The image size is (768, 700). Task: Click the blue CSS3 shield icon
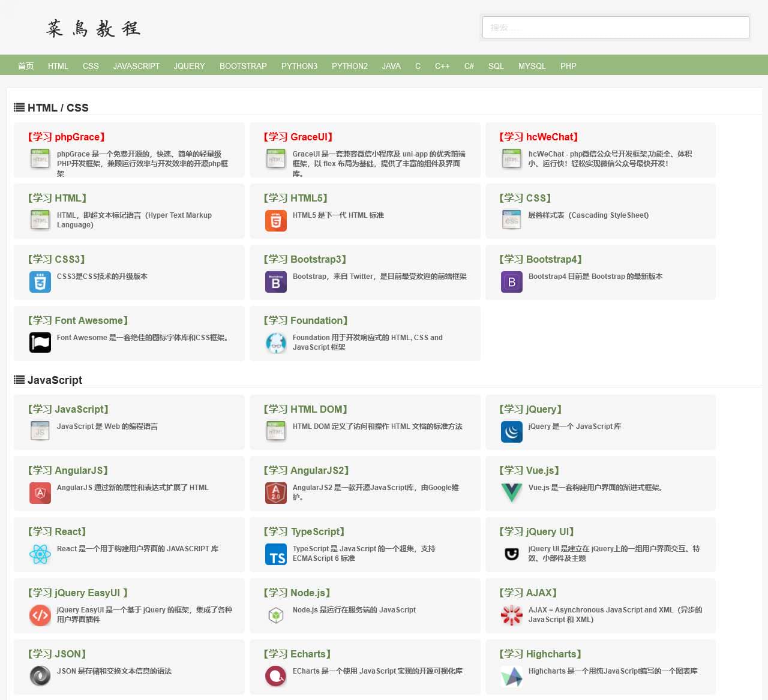coord(40,281)
